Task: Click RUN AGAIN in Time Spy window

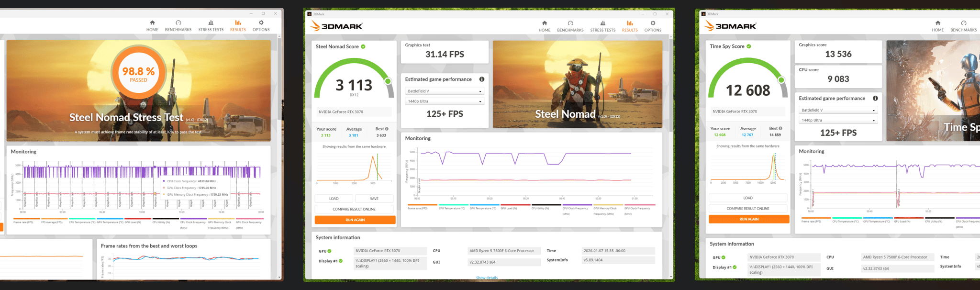Action: click(749, 219)
